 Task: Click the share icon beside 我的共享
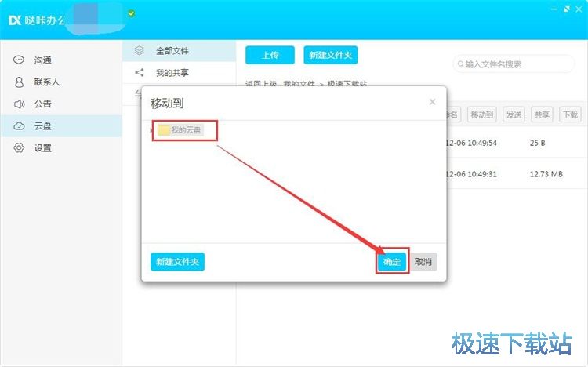pyautogui.click(x=140, y=72)
